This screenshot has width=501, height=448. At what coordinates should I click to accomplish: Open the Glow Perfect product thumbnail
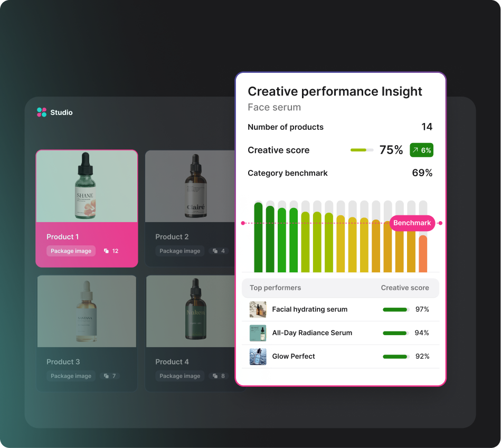[x=258, y=357]
